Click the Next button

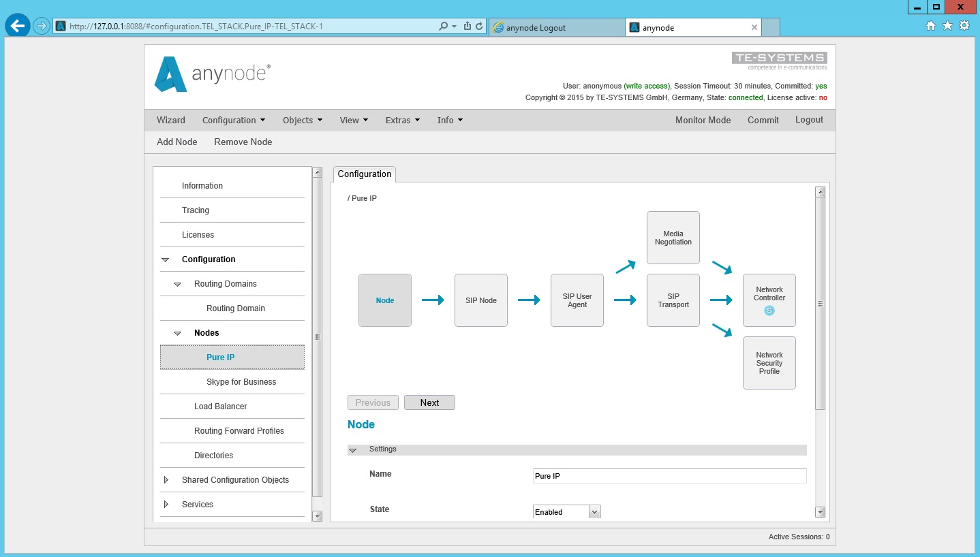pos(429,402)
